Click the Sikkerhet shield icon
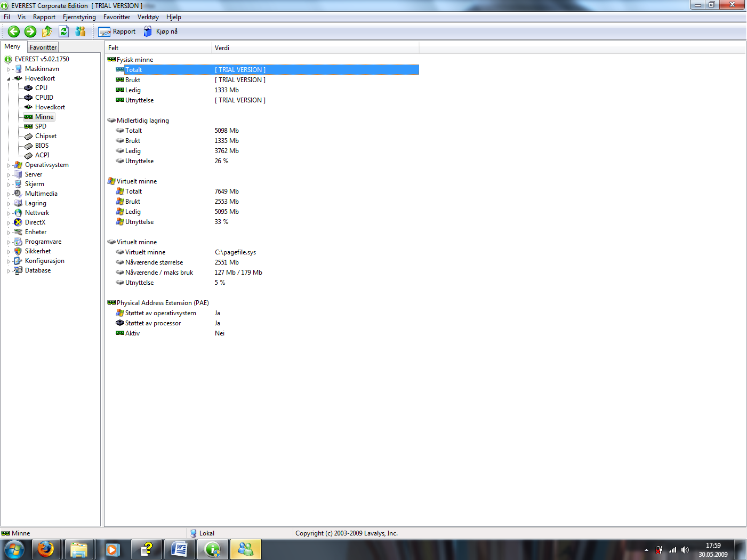Screen dimensions: 747x560 [18, 251]
